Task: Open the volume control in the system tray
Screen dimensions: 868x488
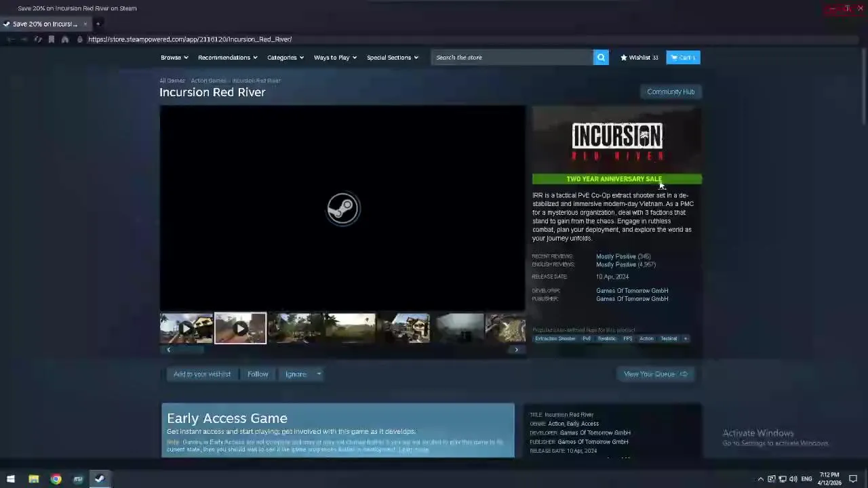Action: tap(793, 479)
